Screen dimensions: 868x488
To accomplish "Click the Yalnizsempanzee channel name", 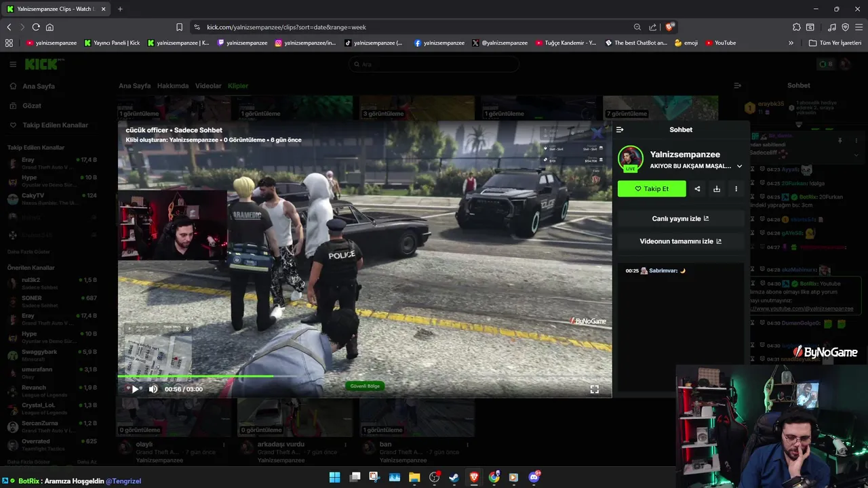I will (x=685, y=155).
